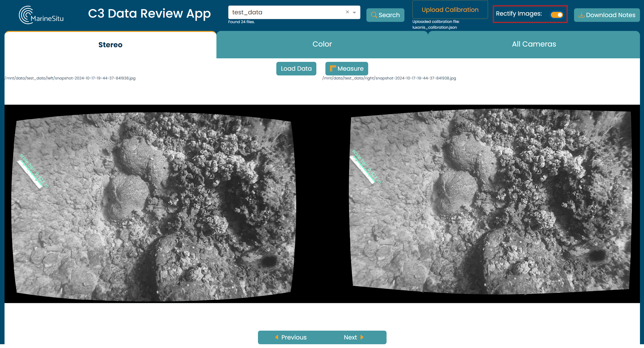Open the All Cameras tab
644x348 pixels.
tap(534, 44)
